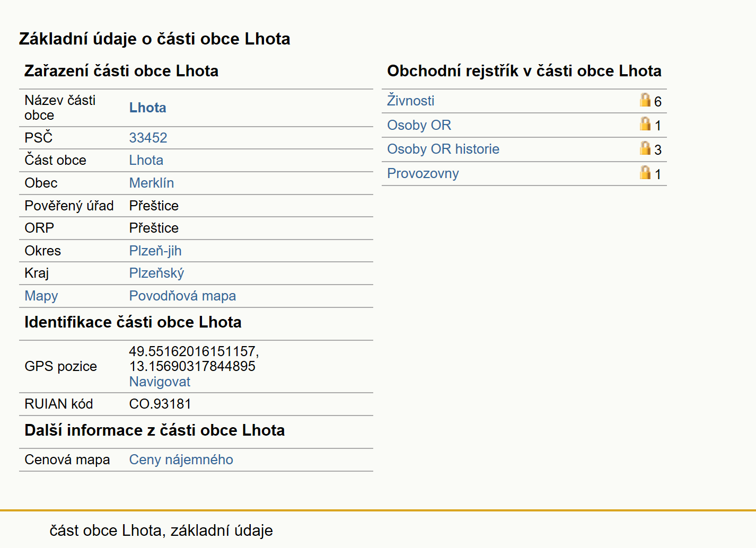
Task: Open the Ceny nájemného link
Action: (181, 459)
